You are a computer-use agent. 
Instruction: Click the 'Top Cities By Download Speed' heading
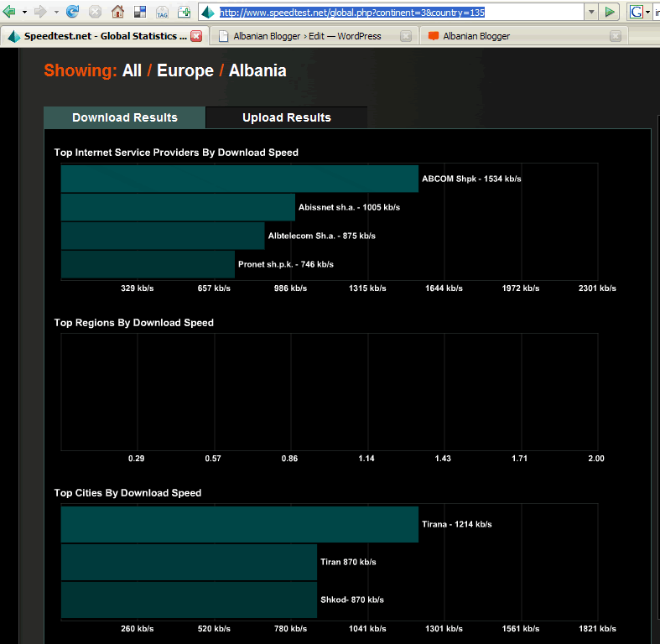coord(127,493)
